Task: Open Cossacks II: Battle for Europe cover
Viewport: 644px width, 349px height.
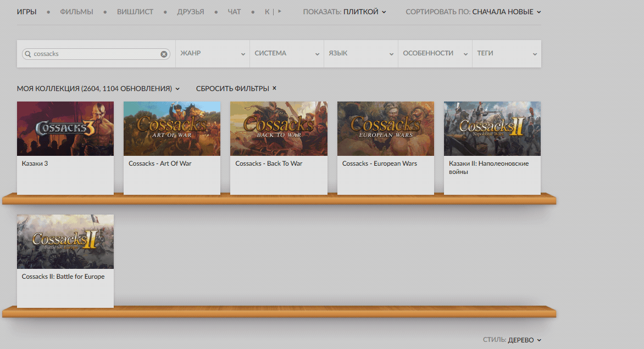Action: pyautogui.click(x=65, y=241)
